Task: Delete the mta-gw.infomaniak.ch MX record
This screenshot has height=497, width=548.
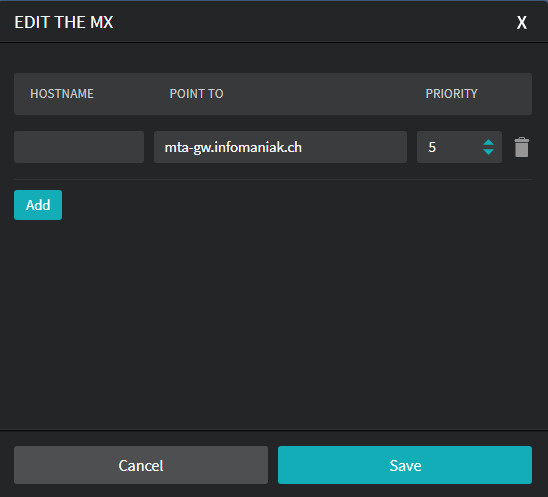Action: point(521,147)
